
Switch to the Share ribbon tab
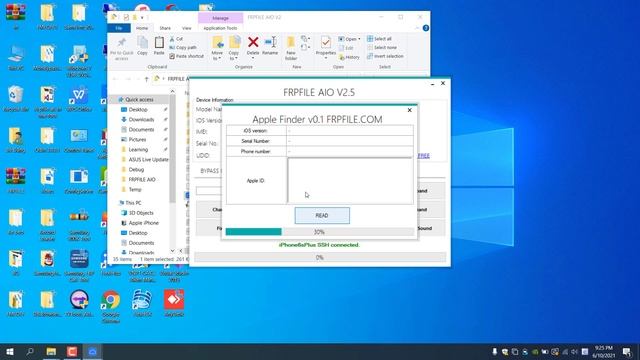[x=165, y=28]
